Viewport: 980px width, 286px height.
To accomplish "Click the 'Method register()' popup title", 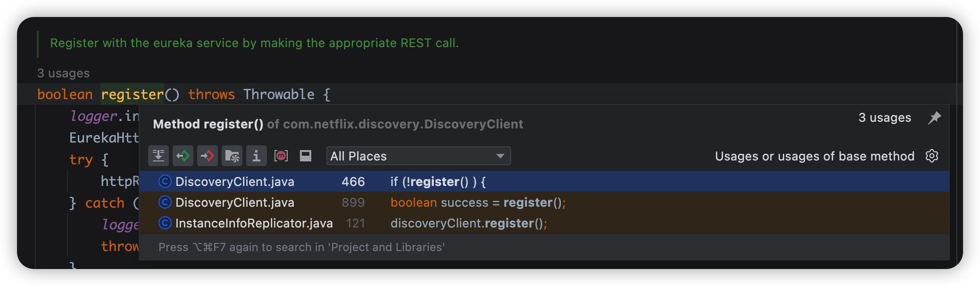I will 208,124.
